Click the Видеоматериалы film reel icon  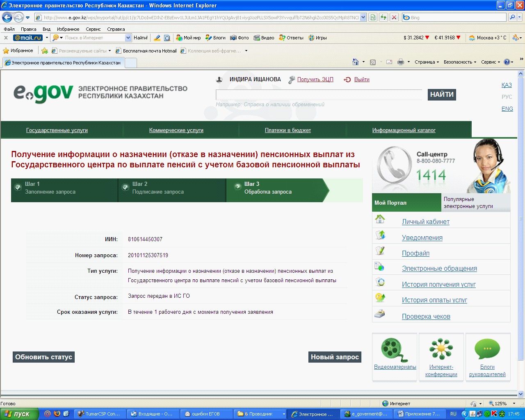(394, 350)
